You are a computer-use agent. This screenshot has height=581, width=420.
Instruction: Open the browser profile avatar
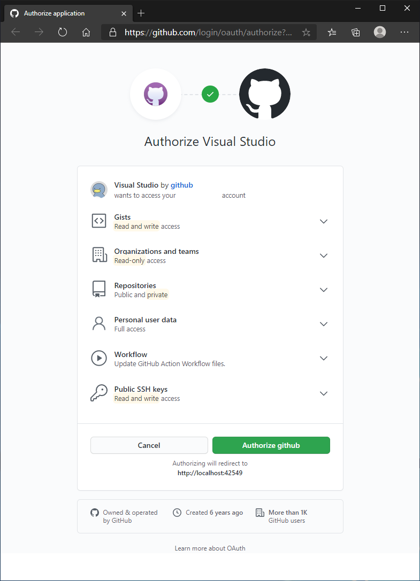(x=380, y=32)
